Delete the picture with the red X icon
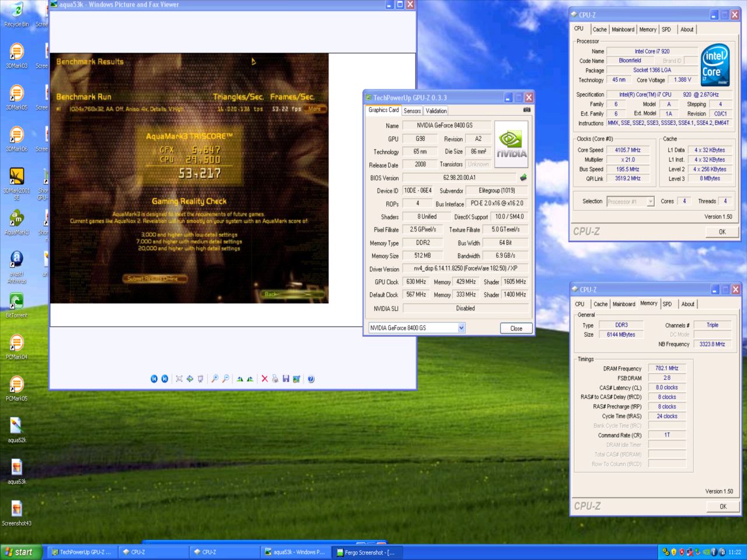This screenshot has height=560, width=747. 264,379
